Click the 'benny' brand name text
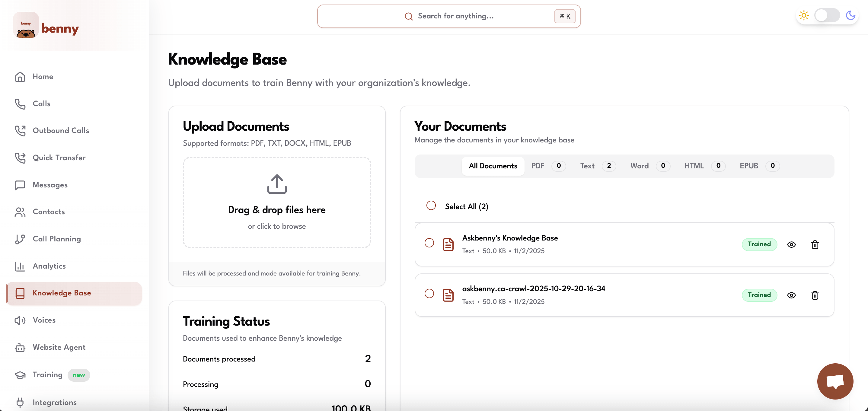868x411 pixels. click(x=60, y=29)
